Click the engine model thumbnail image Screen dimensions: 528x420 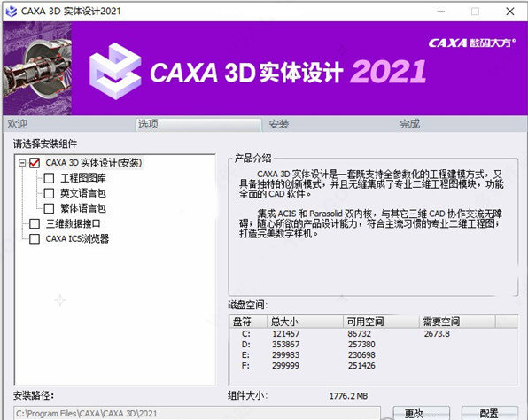[37, 69]
